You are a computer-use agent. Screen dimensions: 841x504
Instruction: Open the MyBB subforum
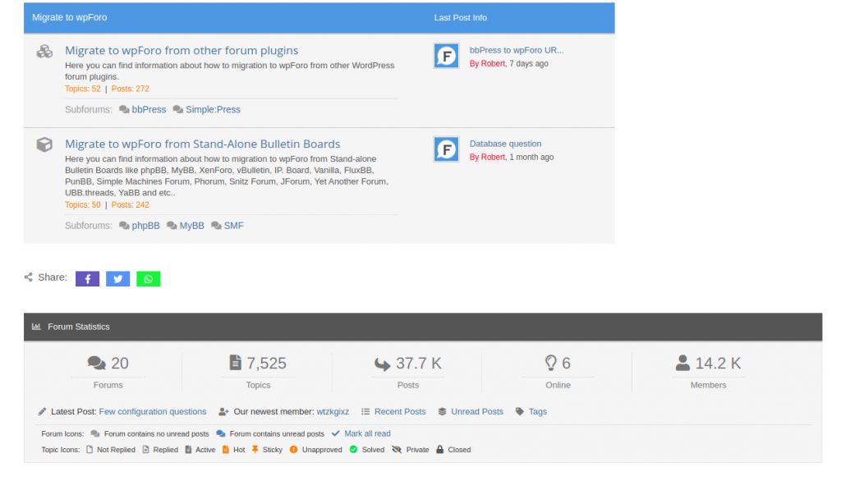[191, 226]
